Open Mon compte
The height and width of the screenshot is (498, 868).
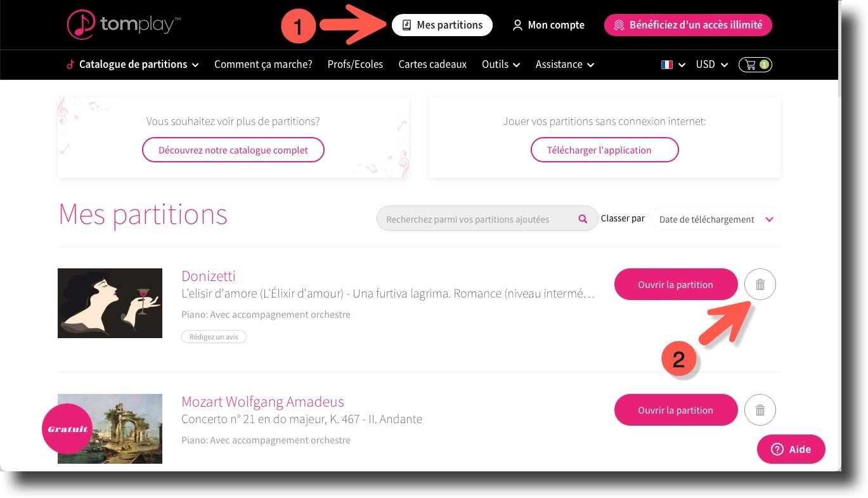click(x=548, y=25)
